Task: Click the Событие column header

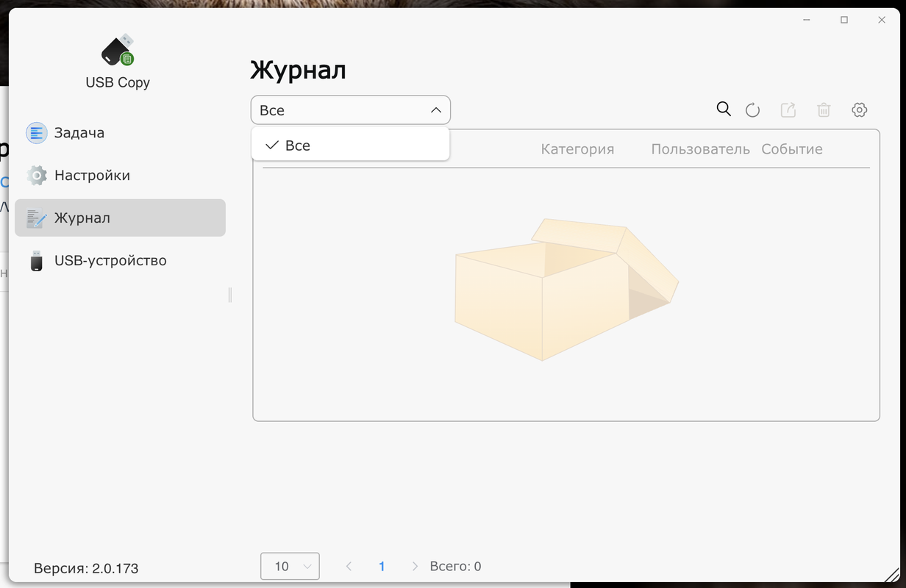Action: click(792, 149)
